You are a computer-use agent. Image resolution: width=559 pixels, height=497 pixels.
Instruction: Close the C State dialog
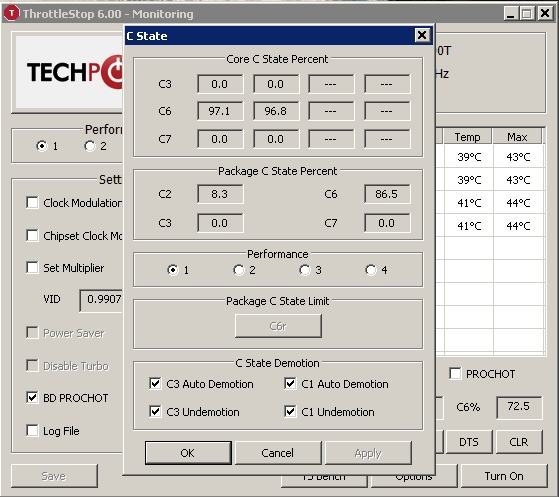422,35
